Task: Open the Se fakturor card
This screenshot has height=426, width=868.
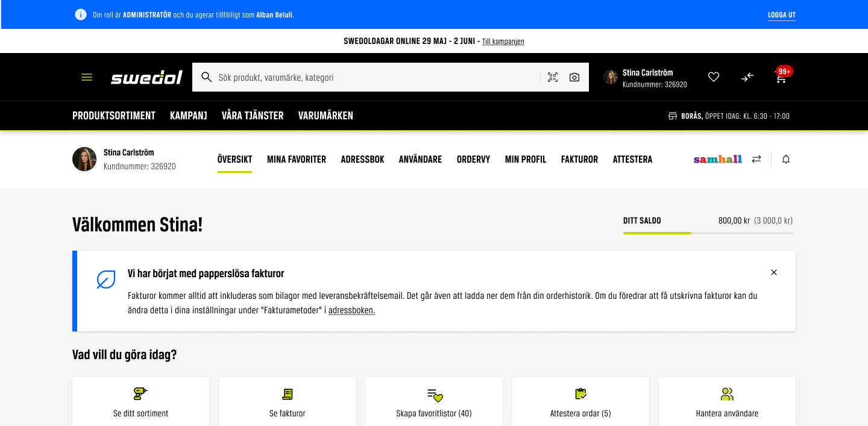Action: (x=288, y=402)
